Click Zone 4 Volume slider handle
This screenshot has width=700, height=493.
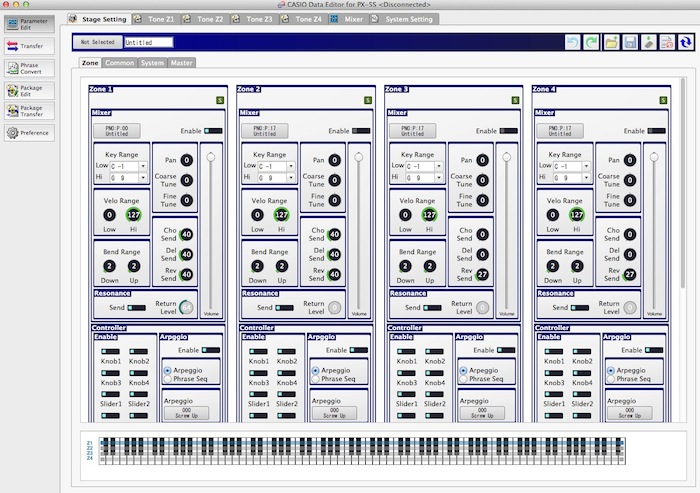pos(654,157)
